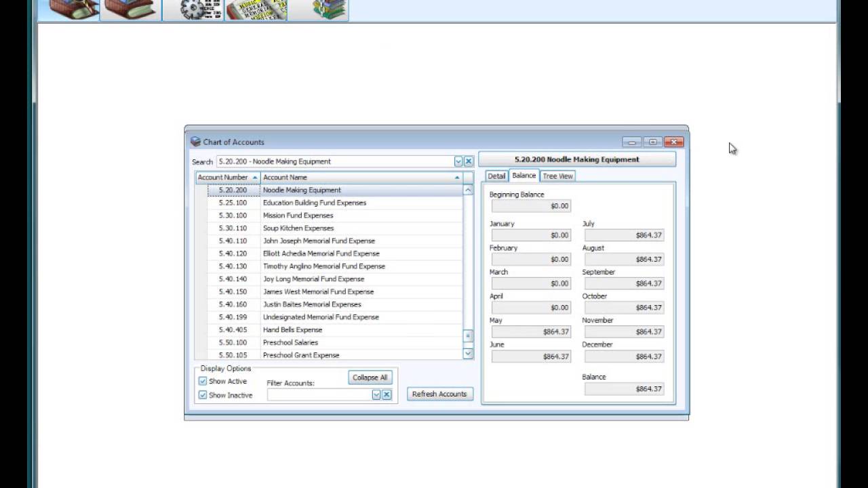Clear the search field with the X icon
The image size is (868, 488).
tap(468, 161)
